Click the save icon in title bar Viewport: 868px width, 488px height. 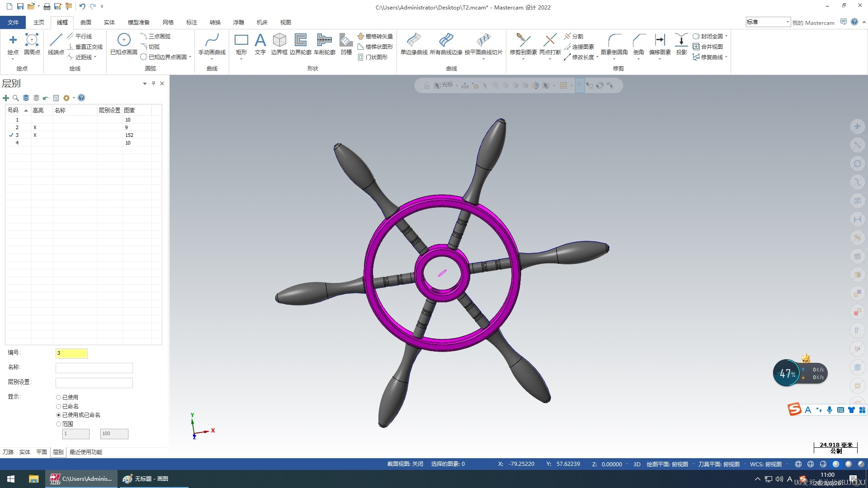pyautogui.click(x=20, y=6)
